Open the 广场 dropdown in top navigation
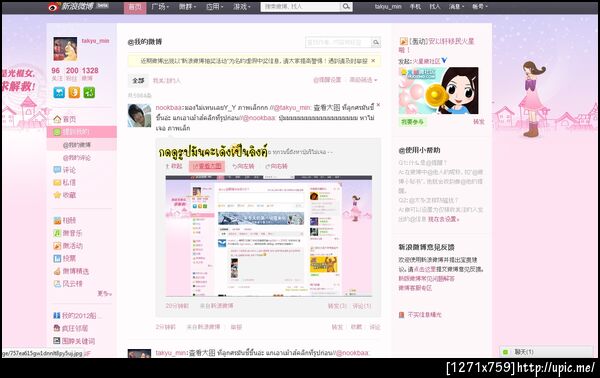600x378 pixels. pos(160,7)
